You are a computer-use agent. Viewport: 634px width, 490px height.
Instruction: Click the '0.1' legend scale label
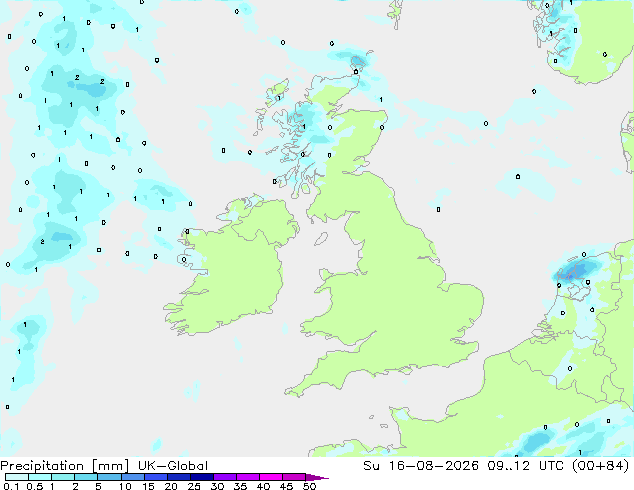(x=10, y=486)
